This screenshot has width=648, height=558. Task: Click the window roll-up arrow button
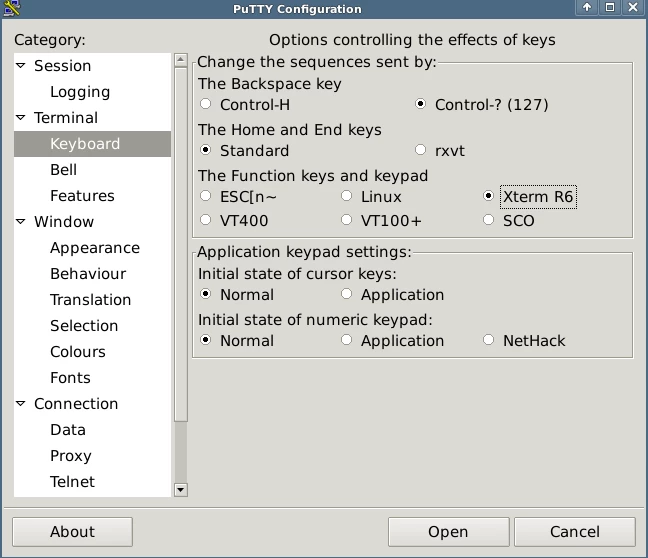click(x=587, y=7)
